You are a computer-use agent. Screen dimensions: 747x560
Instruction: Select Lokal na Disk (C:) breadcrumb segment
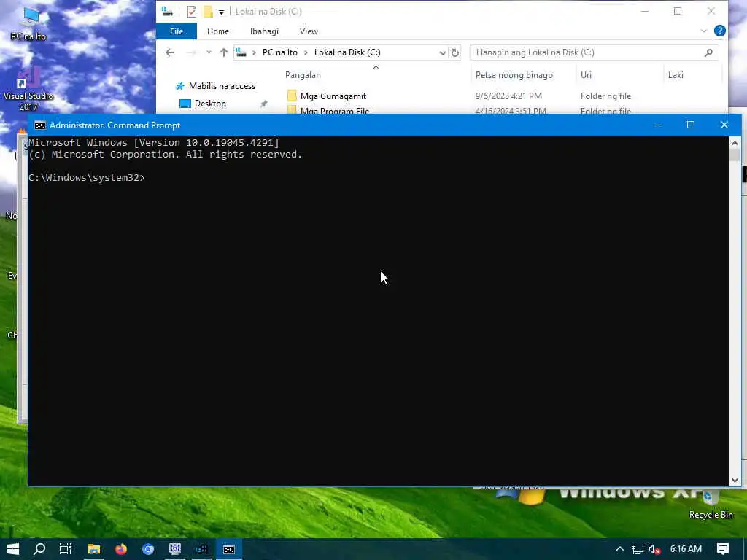pyautogui.click(x=347, y=52)
